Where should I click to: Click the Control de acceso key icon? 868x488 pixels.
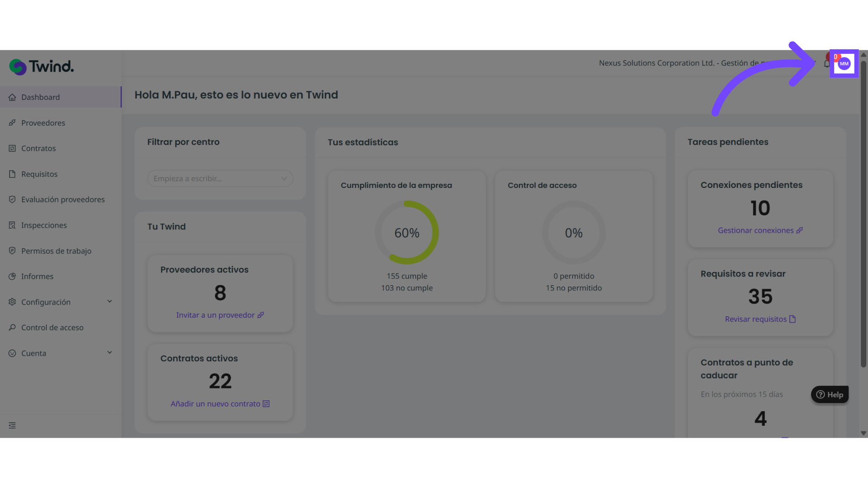[x=12, y=328]
